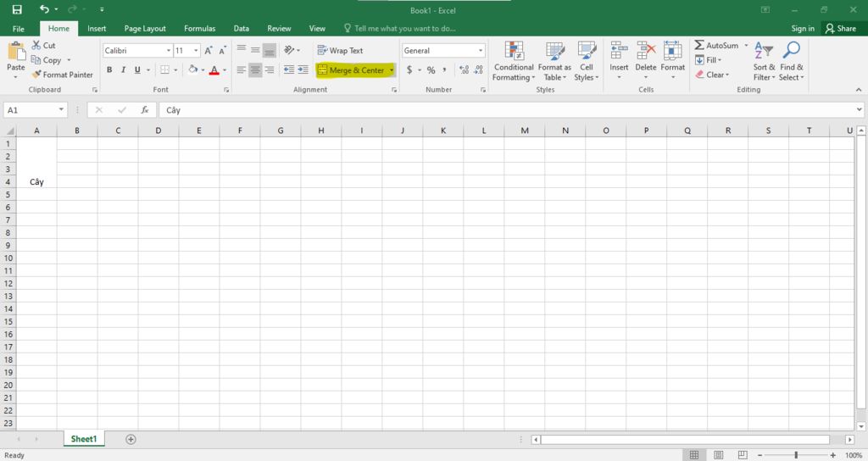Toggle Bold formatting

pyautogui.click(x=109, y=70)
